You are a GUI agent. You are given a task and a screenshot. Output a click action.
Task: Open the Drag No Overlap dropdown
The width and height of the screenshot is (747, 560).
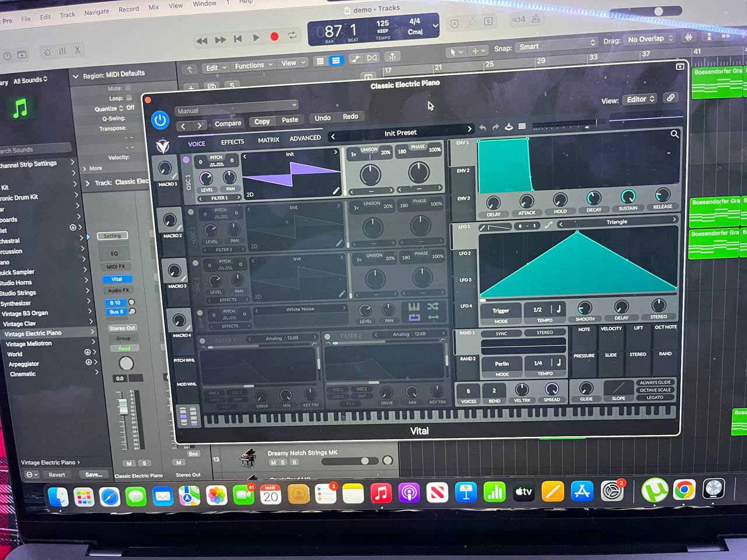click(650, 39)
